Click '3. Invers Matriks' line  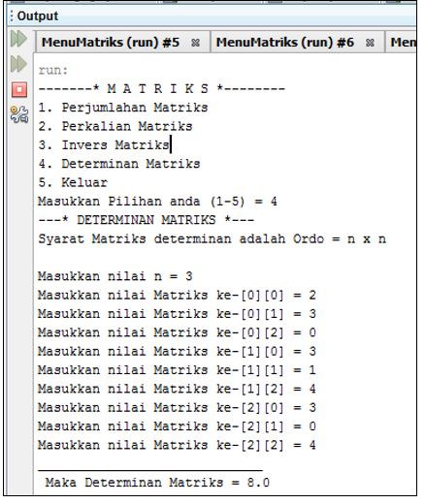point(104,145)
